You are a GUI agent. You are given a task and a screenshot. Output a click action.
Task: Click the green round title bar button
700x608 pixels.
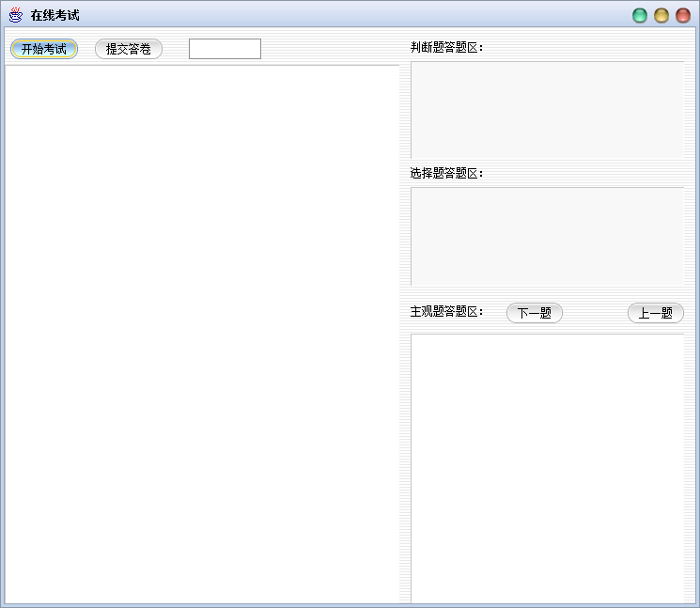click(x=640, y=16)
